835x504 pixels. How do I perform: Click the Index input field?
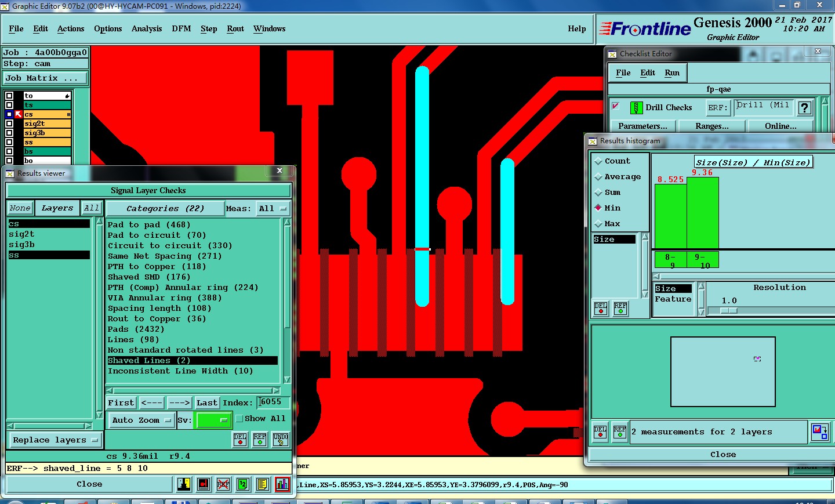pyautogui.click(x=274, y=402)
